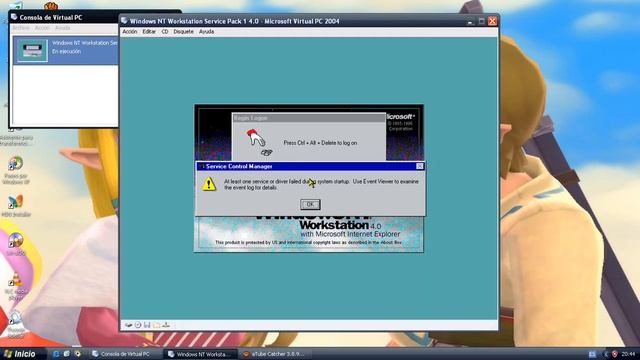Minimize the Windows NT Workstation Virtual PC window
Screen dimensions: 640x360
[470, 21]
